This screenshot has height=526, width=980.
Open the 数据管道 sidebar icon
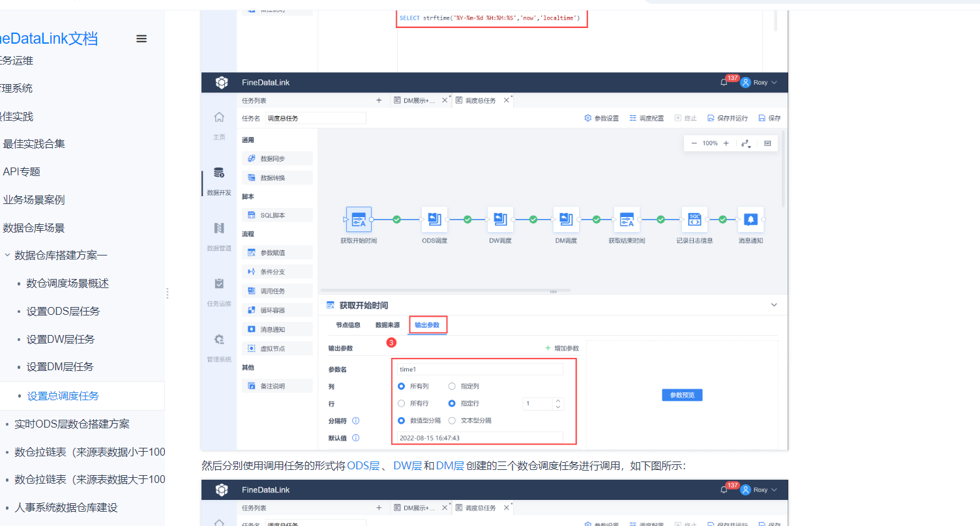coord(219,228)
